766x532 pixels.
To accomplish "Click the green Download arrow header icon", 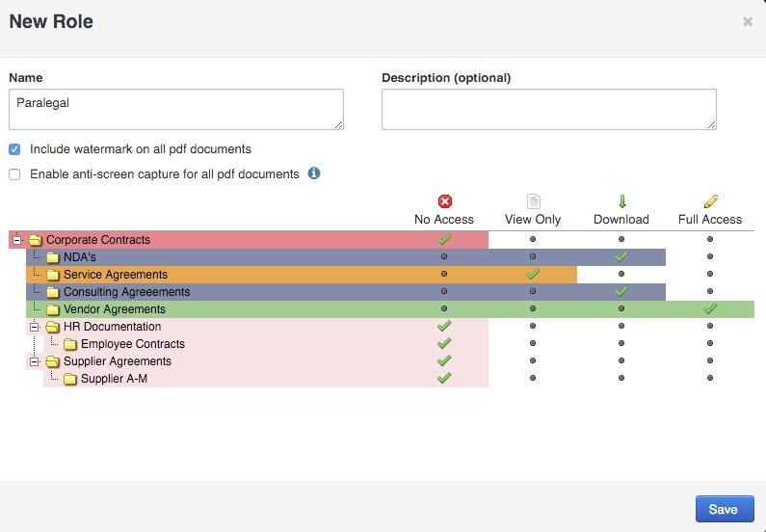I will [621, 201].
